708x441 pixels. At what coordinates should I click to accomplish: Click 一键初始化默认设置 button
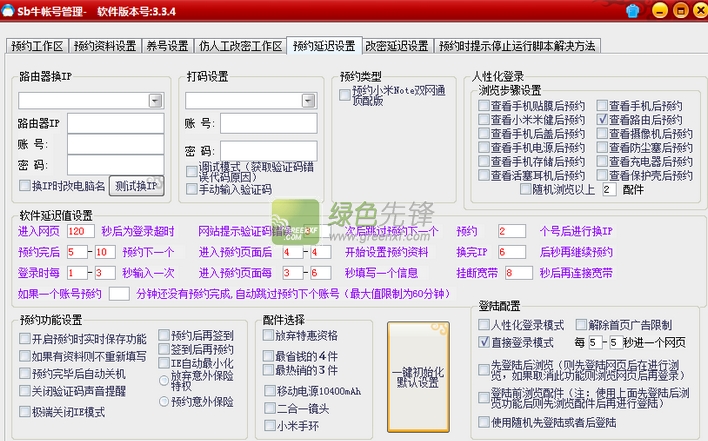click(418, 377)
